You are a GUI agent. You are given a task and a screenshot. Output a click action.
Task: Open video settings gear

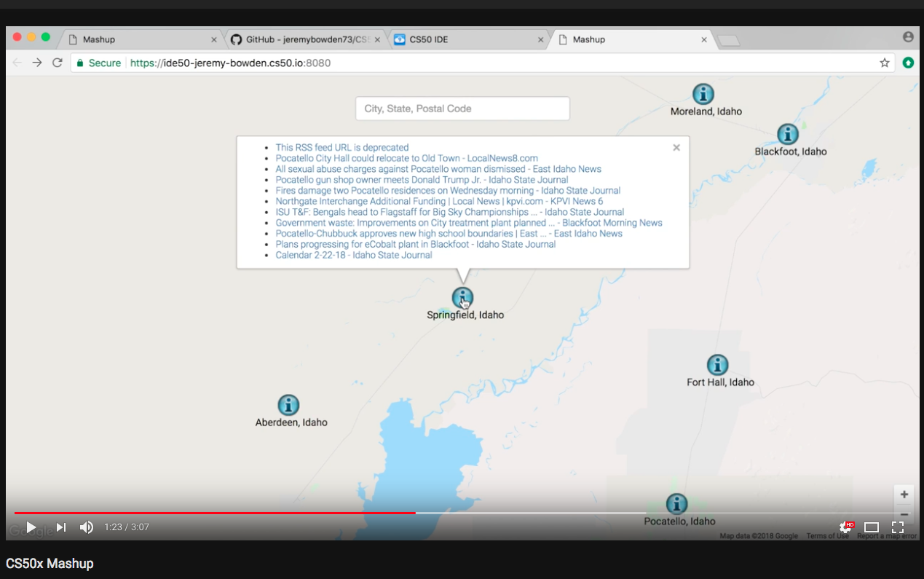pos(845,527)
